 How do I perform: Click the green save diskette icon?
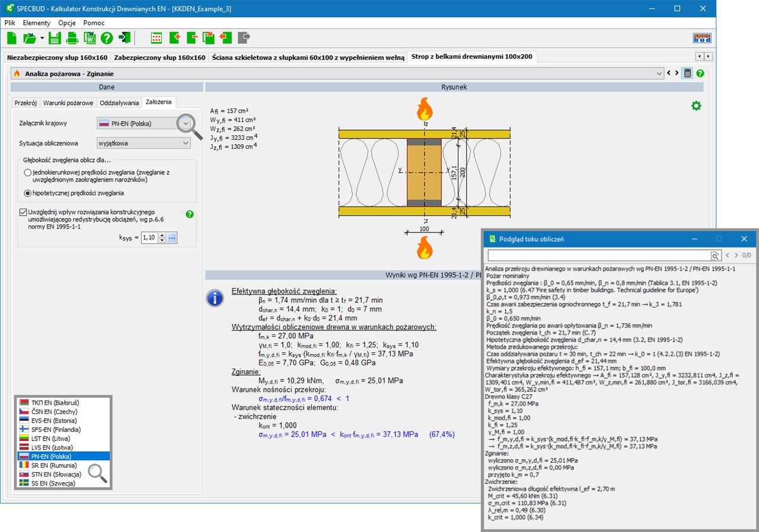pos(55,39)
